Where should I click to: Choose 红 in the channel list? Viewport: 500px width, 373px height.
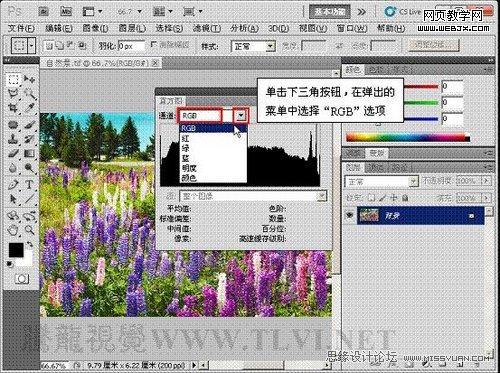tap(213, 138)
